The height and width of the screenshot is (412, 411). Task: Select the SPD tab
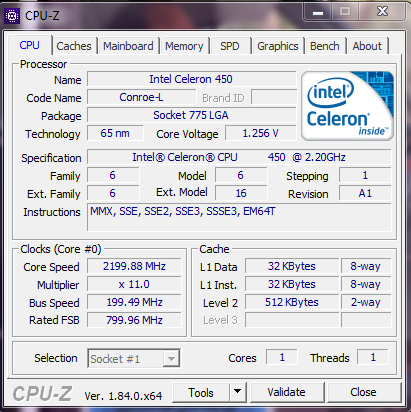click(230, 46)
